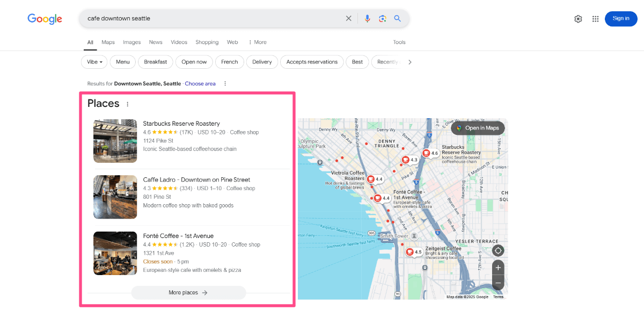Click the European-style cafe description in Places list

[x=192, y=270]
